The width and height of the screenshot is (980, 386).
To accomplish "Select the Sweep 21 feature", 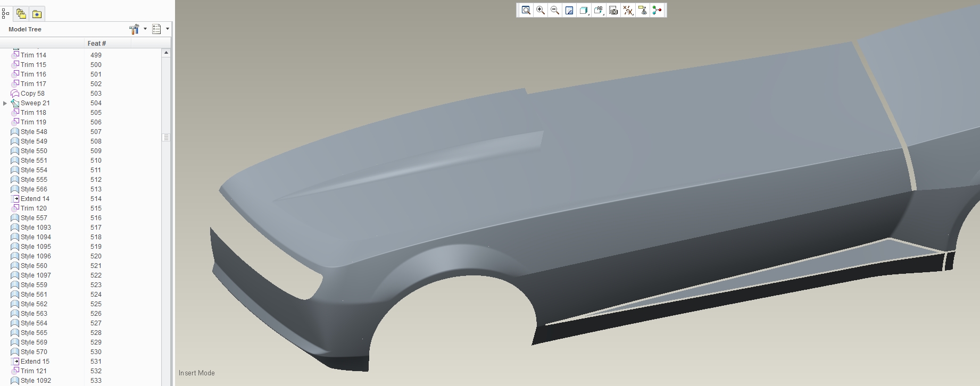I will [x=30, y=103].
